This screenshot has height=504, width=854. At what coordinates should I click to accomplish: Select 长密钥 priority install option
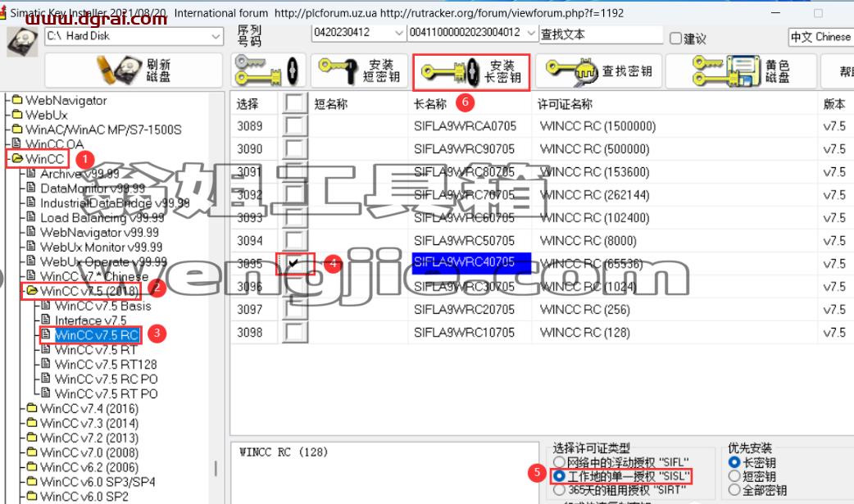click(734, 462)
